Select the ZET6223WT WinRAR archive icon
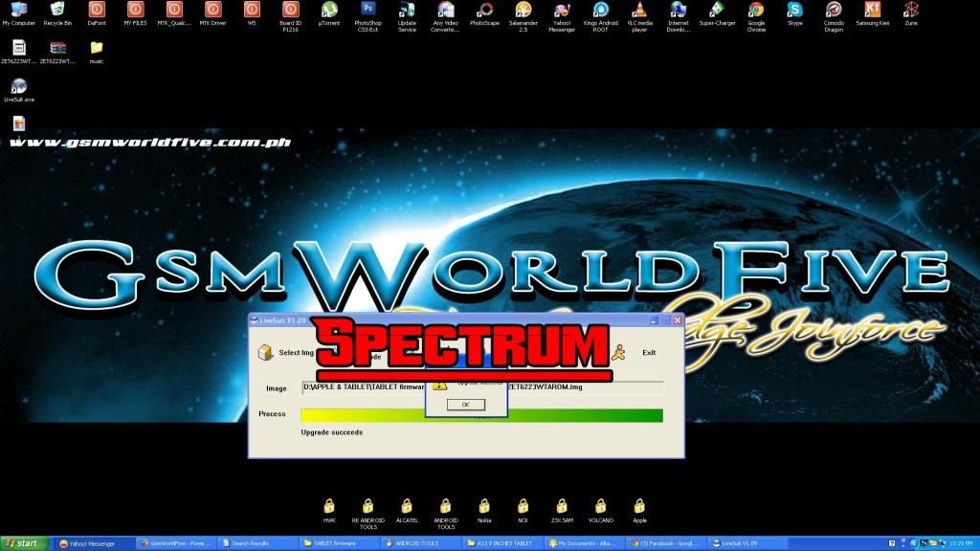 point(57,52)
